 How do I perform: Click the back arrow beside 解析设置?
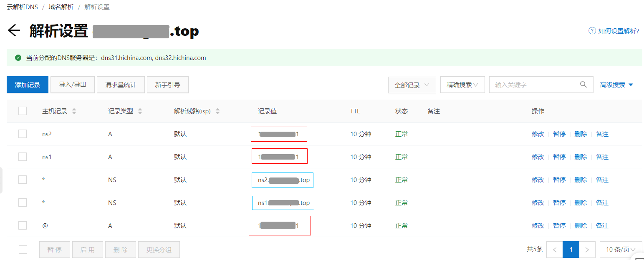click(14, 31)
